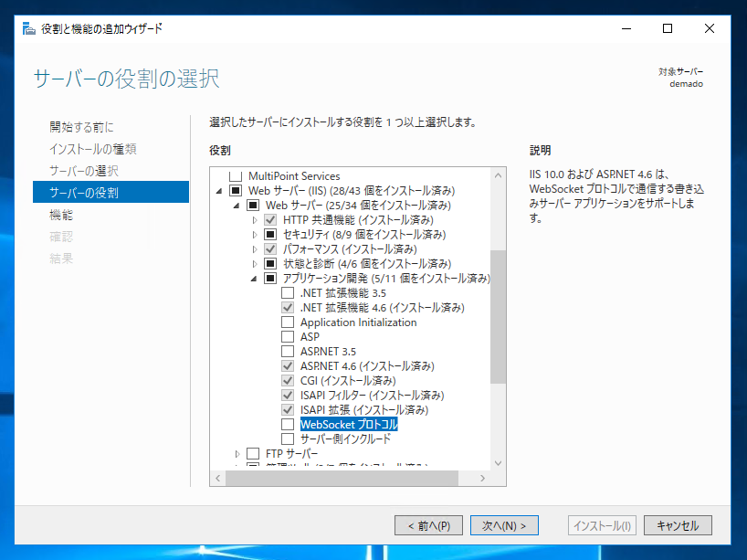Image resolution: width=747 pixels, height=560 pixels.
Task: Click the scroll up arrow of roles list
Action: click(498, 175)
